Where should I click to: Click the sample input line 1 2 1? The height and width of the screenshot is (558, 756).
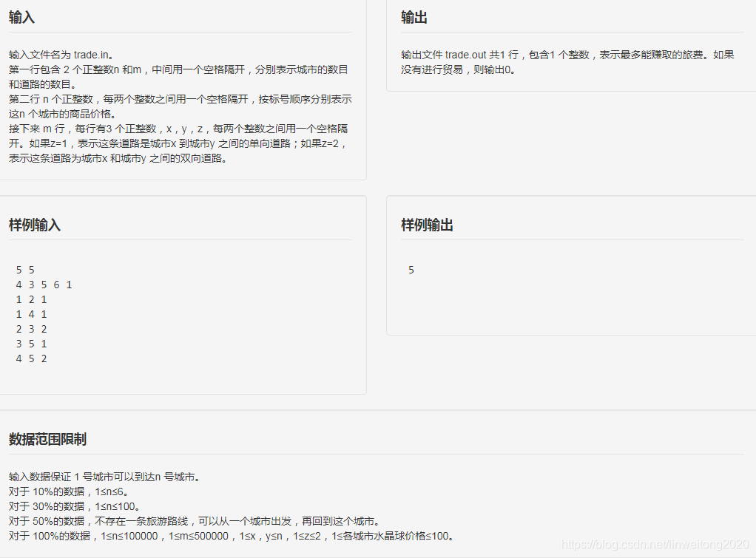[x=30, y=299]
